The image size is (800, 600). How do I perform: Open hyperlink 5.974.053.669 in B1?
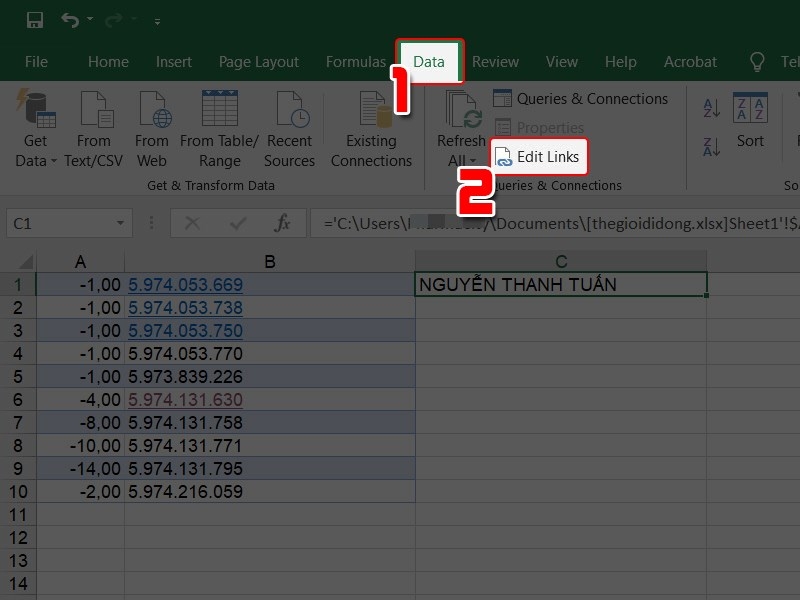pos(185,284)
